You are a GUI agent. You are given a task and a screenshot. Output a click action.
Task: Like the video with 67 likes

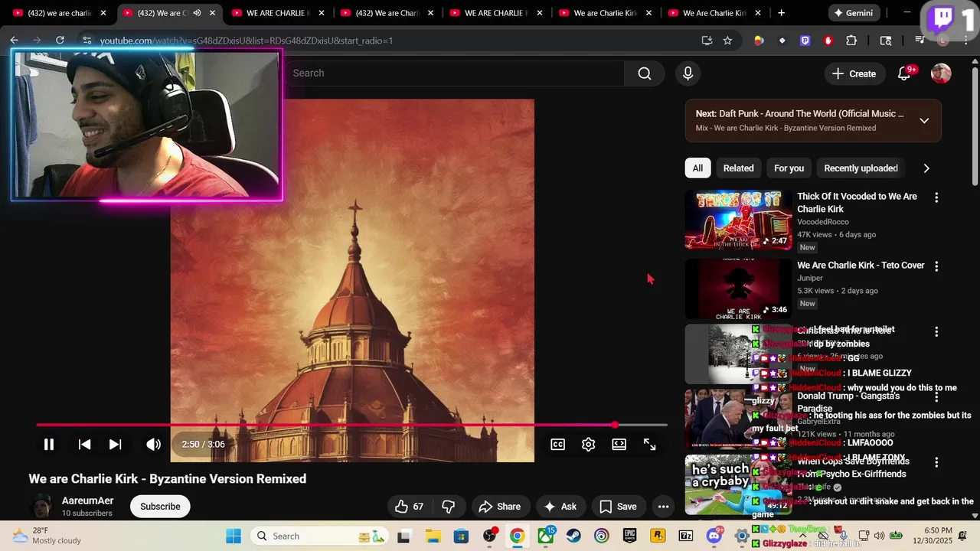coord(409,507)
